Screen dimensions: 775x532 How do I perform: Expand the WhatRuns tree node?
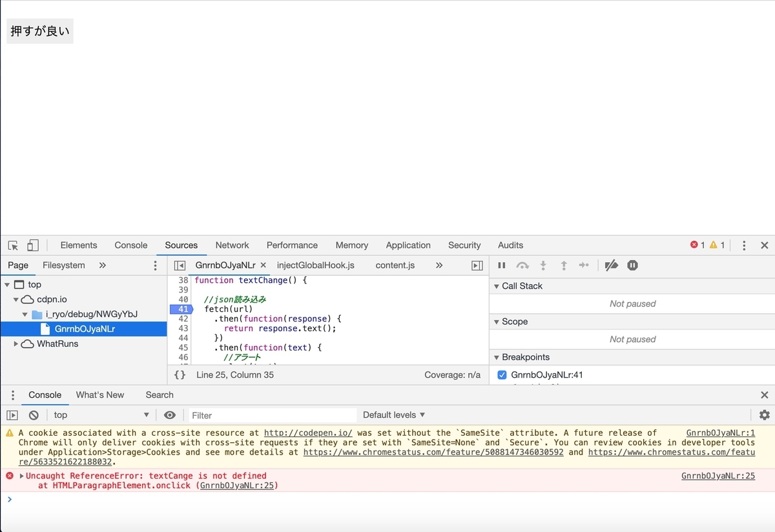point(16,344)
